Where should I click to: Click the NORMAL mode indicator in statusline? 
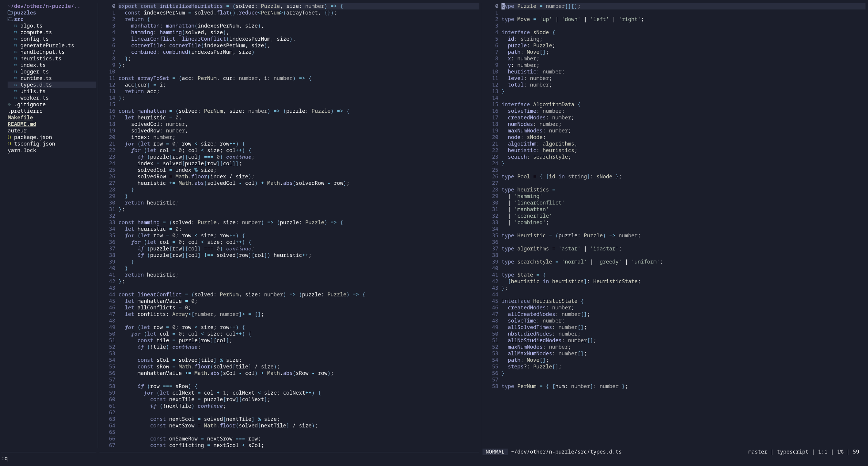(x=495, y=452)
